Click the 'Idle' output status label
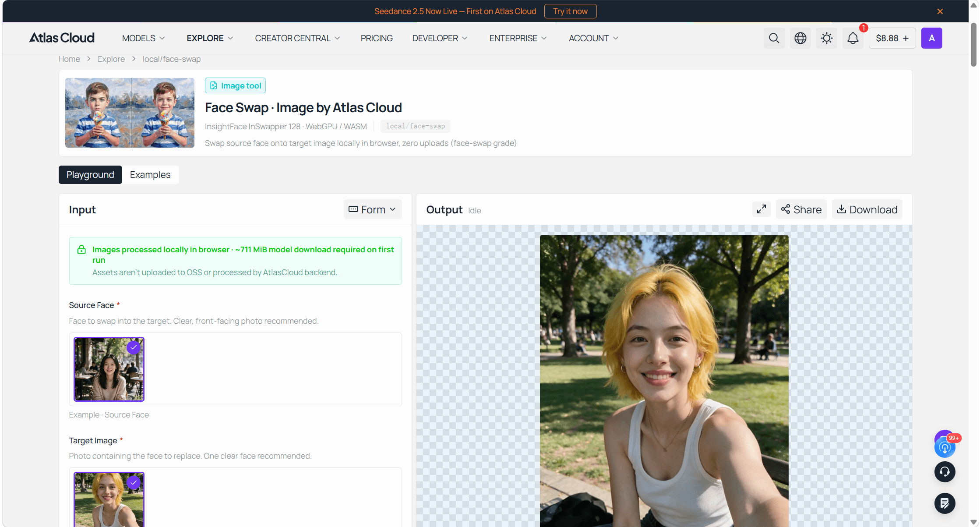Image resolution: width=980 pixels, height=527 pixels. tap(475, 211)
